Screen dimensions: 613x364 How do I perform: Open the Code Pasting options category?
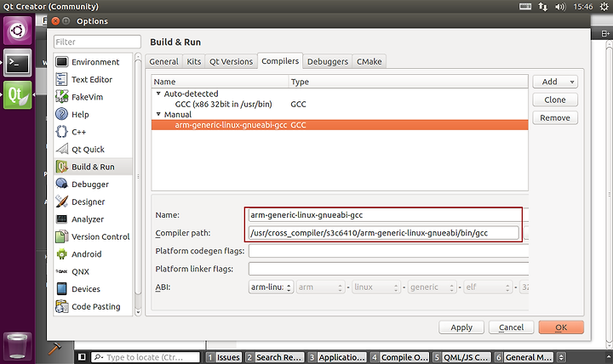[93, 306]
